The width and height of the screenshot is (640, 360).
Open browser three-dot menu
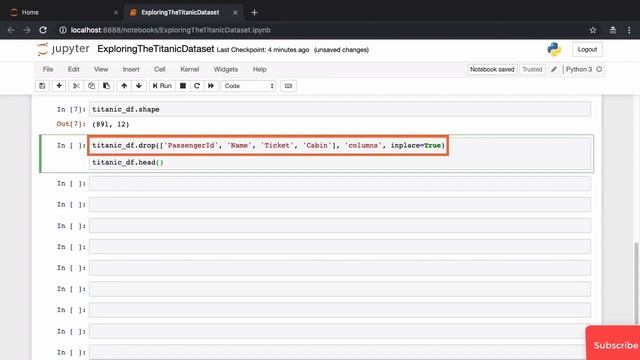(x=629, y=30)
